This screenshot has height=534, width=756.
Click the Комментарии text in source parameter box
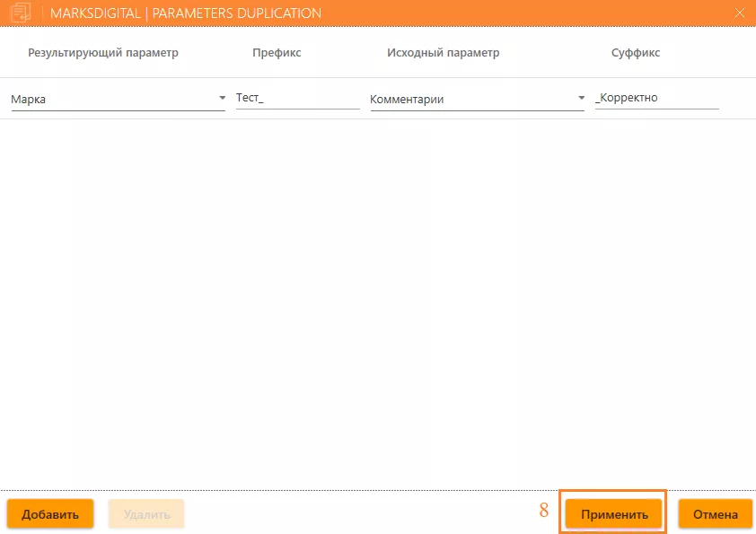click(x=407, y=99)
